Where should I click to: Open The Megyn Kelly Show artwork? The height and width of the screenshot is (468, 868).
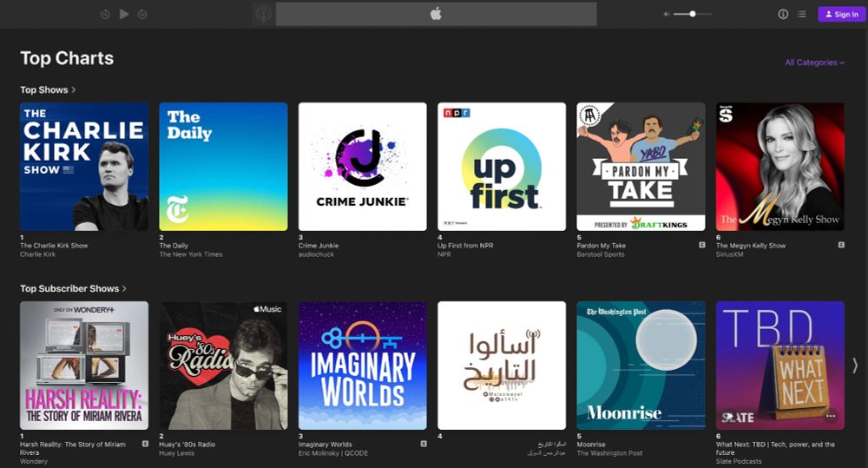(780, 167)
